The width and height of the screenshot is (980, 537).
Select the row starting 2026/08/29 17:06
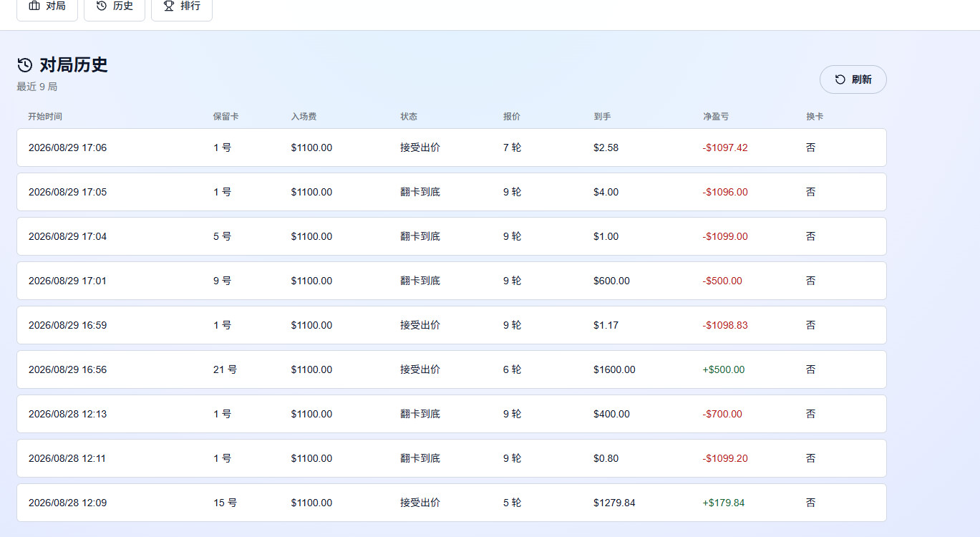(x=452, y=147)
